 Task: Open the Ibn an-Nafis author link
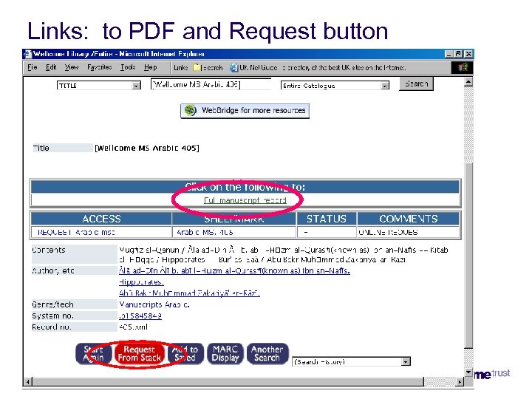coord(234,270)
